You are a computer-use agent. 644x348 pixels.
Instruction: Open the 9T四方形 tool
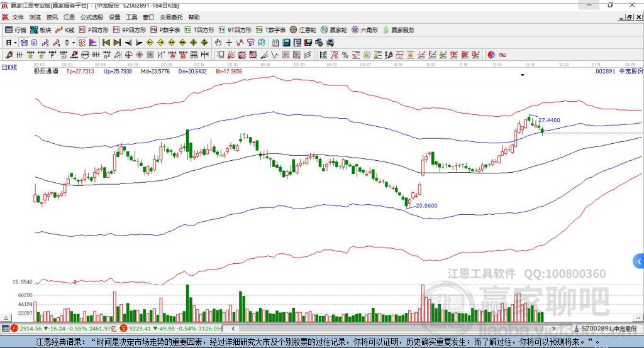click(x=235, y=30)
